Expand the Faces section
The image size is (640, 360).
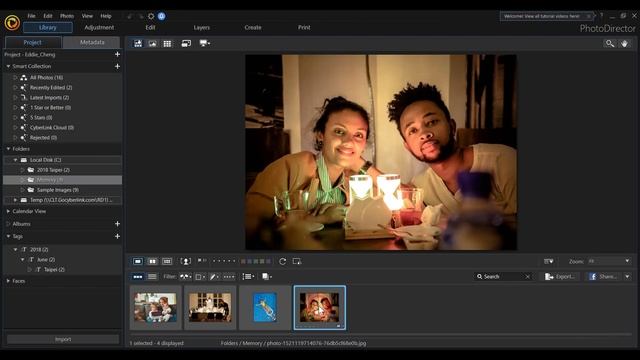coord(8,281)
